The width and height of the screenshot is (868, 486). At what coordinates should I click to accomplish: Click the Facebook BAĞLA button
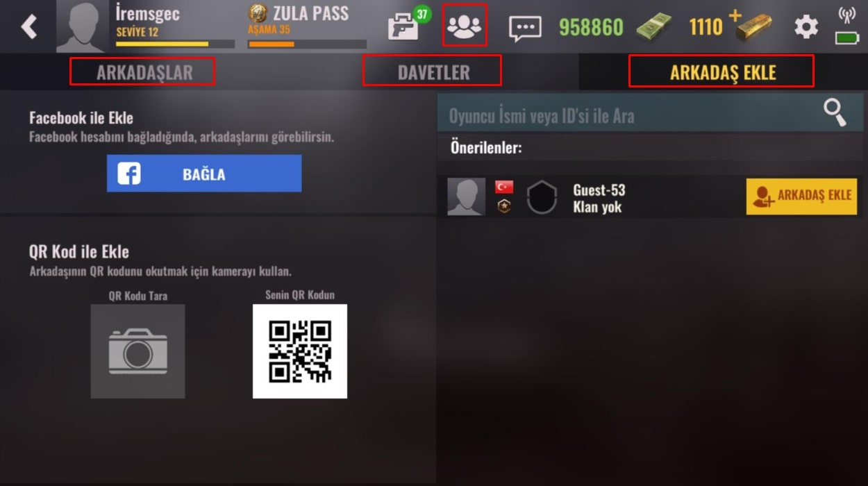coord(204,174)
